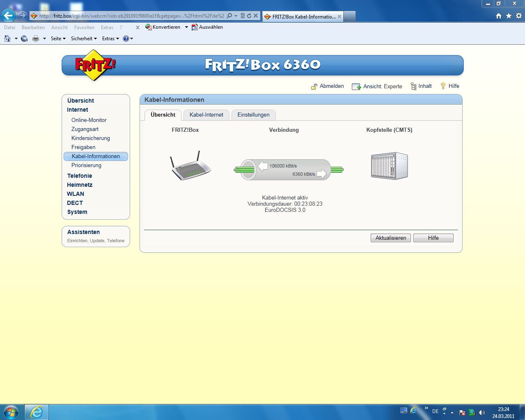525x420 pixels.
Task: Open Kindersicherung in the sidebar
Action: [x=90, y=138]
